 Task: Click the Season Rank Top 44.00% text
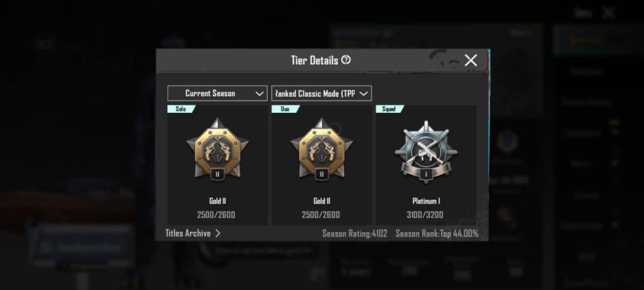coord(437,234)
